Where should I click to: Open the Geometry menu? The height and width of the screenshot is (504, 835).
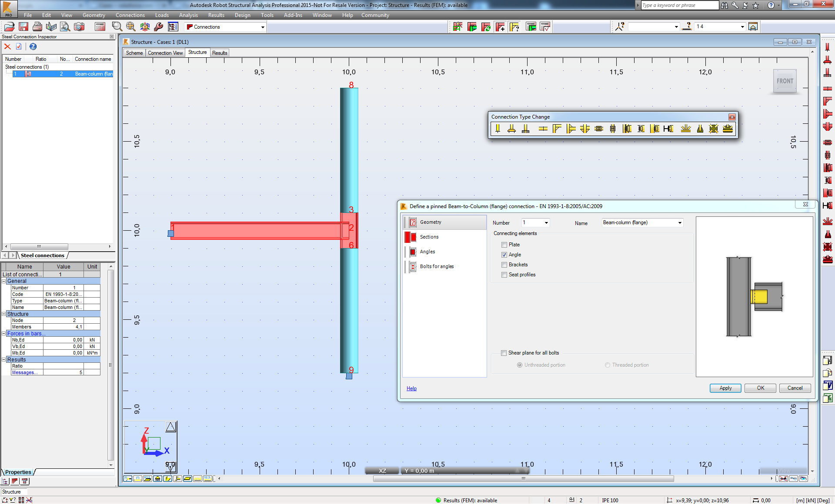[x=94, y=15]
